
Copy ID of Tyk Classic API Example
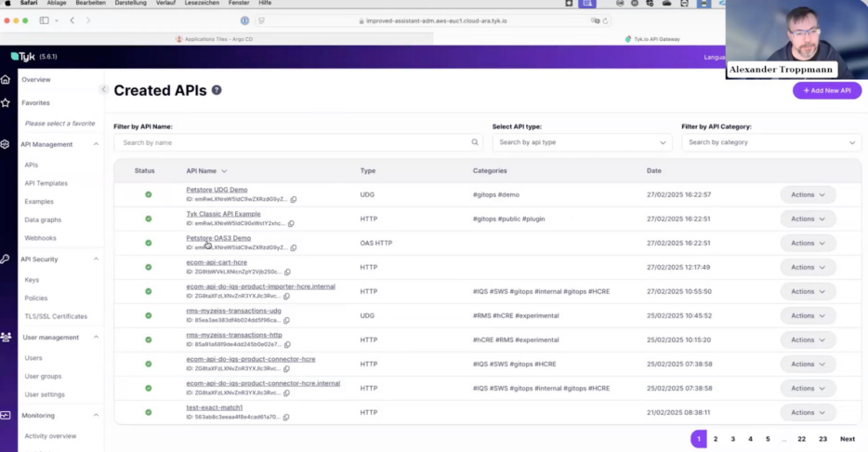click(x=291, y=224)
